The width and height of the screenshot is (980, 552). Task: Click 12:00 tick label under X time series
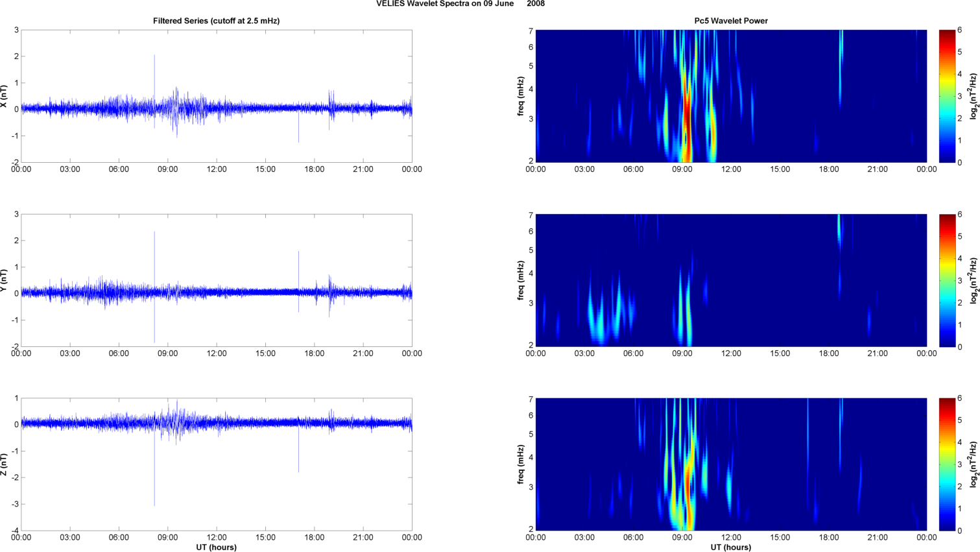point(217,169)
